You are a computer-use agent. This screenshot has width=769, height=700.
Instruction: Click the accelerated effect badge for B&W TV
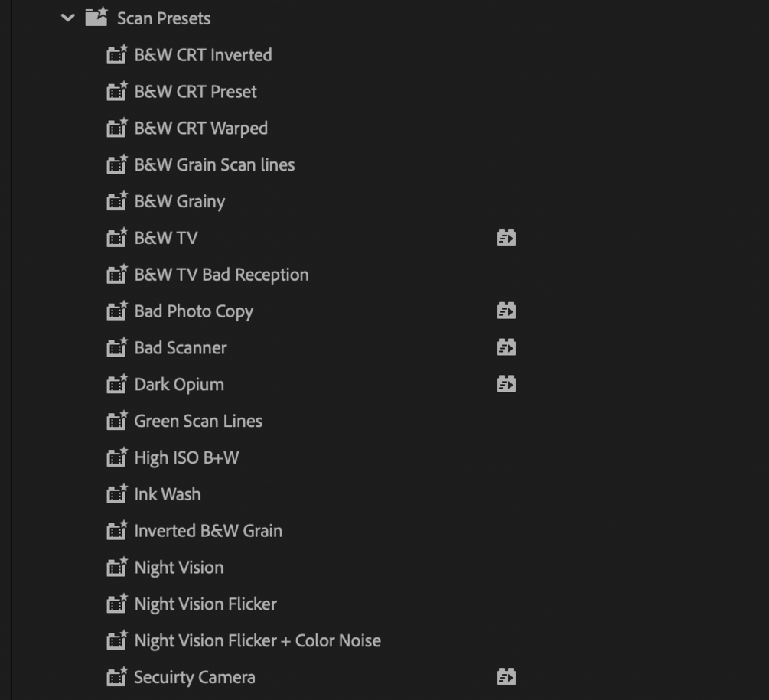506,238
